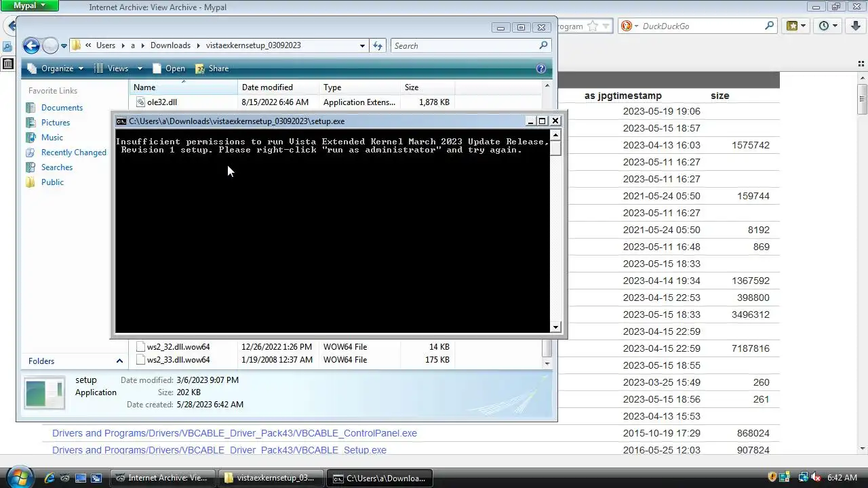This screenshot has width=868, height=488.
Task: Open the Mypal bookmarks menu button
Action: pos(796,26)
